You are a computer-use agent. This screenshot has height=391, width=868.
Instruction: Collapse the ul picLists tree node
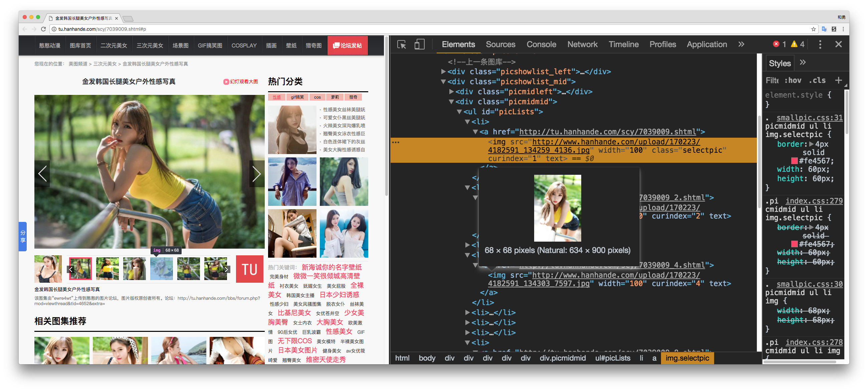click(x=459, y=112)
